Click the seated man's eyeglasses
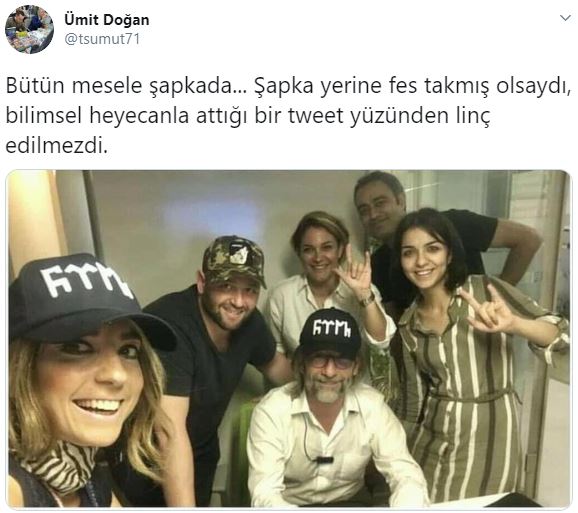The width and height of the screenshot is (578, 513). tap(330, 361)
